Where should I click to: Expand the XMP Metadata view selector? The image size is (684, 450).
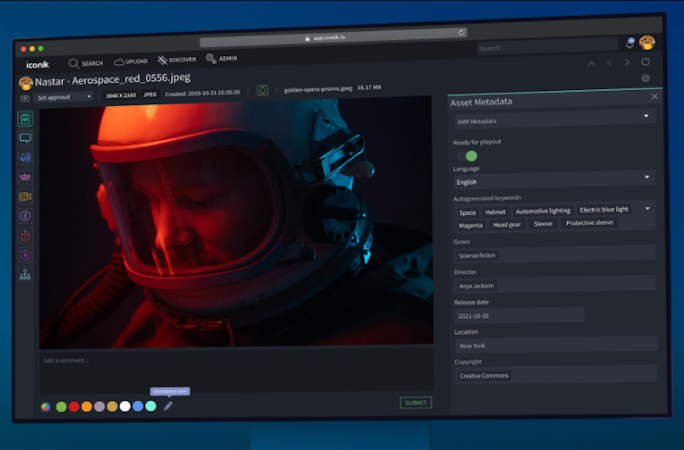(553, 119)
